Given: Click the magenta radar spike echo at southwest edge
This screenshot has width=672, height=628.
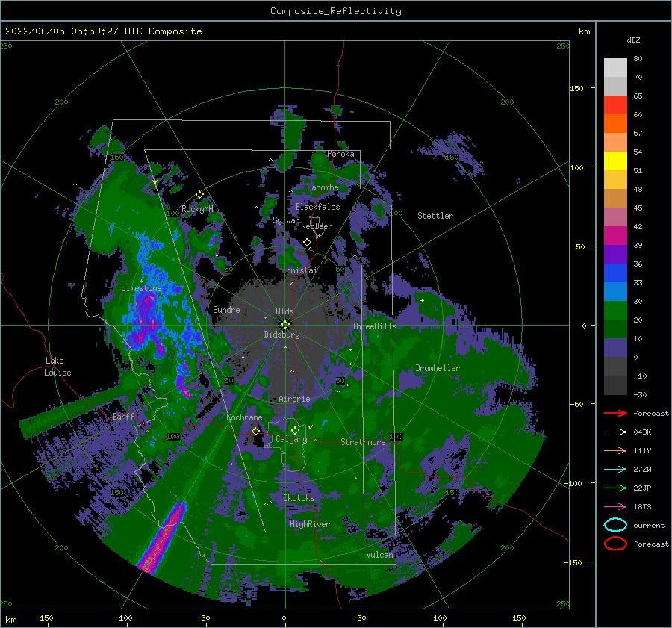Looking at the screenshot, I should click(163, 538).
